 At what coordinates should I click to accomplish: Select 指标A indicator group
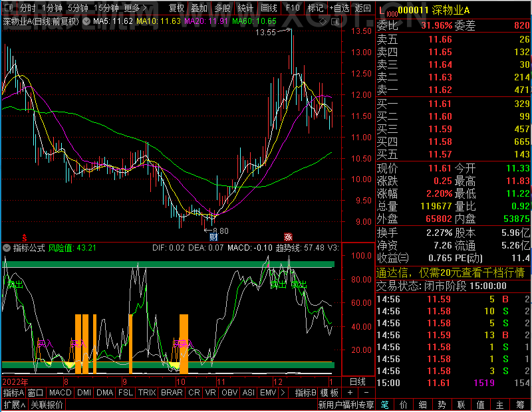pyautogui.click(x=13, y=393)
